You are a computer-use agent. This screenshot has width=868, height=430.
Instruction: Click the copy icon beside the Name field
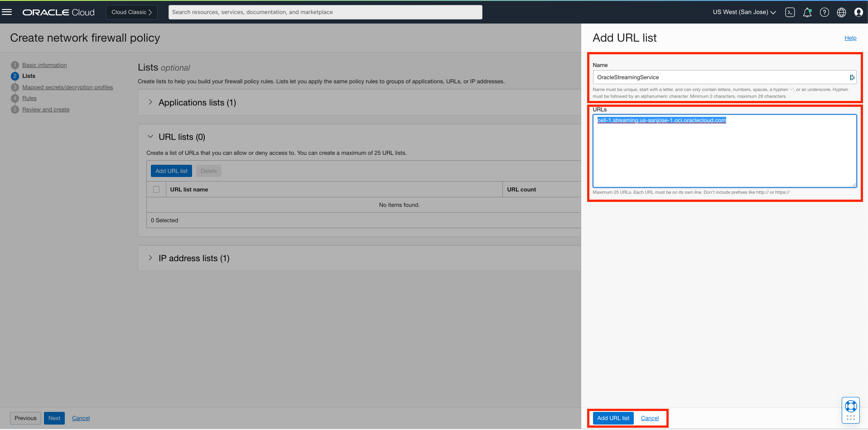(851, 77)
